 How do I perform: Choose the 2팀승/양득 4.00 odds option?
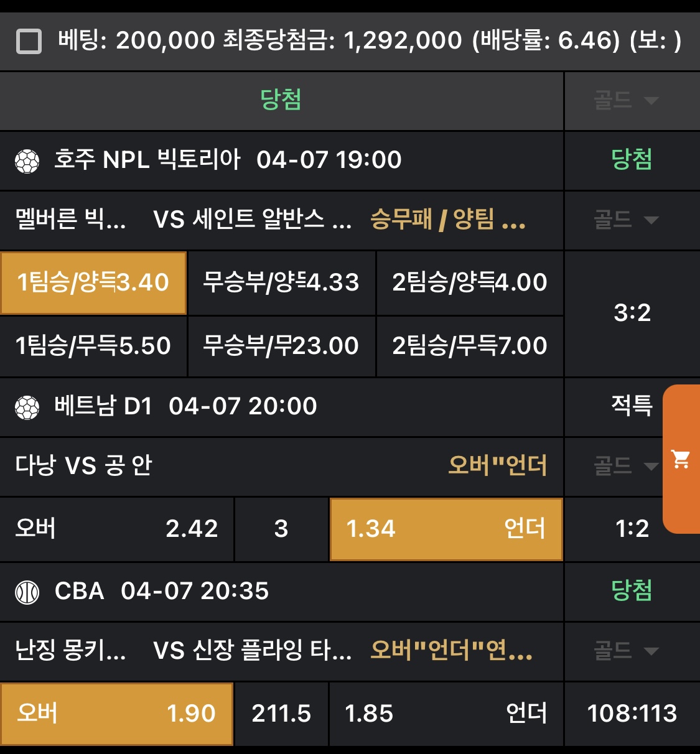pos(470,283)
